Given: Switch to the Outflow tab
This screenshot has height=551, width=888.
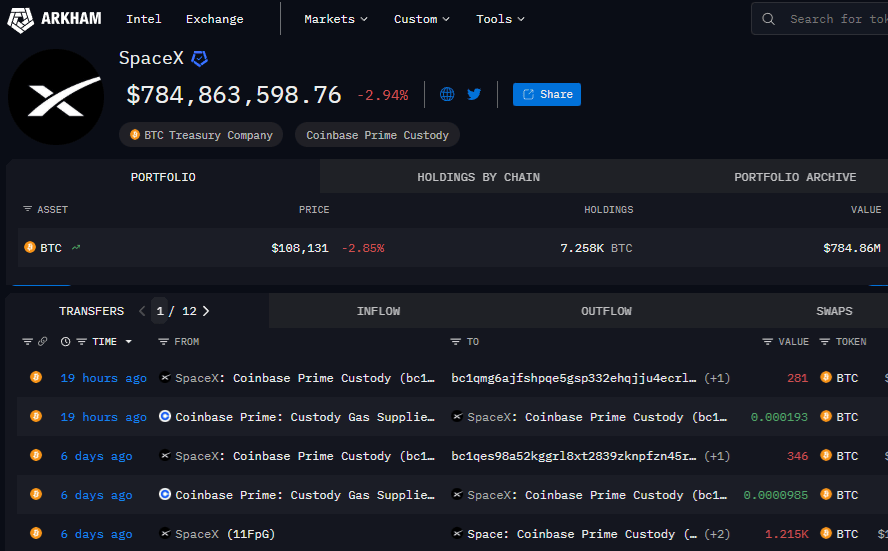Looking at the screenshot, I should click(606, 311).
